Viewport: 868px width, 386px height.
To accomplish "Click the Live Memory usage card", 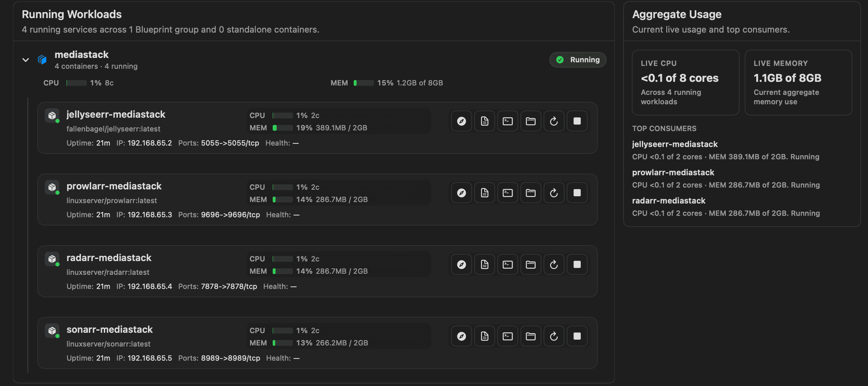I will [798, 83].
